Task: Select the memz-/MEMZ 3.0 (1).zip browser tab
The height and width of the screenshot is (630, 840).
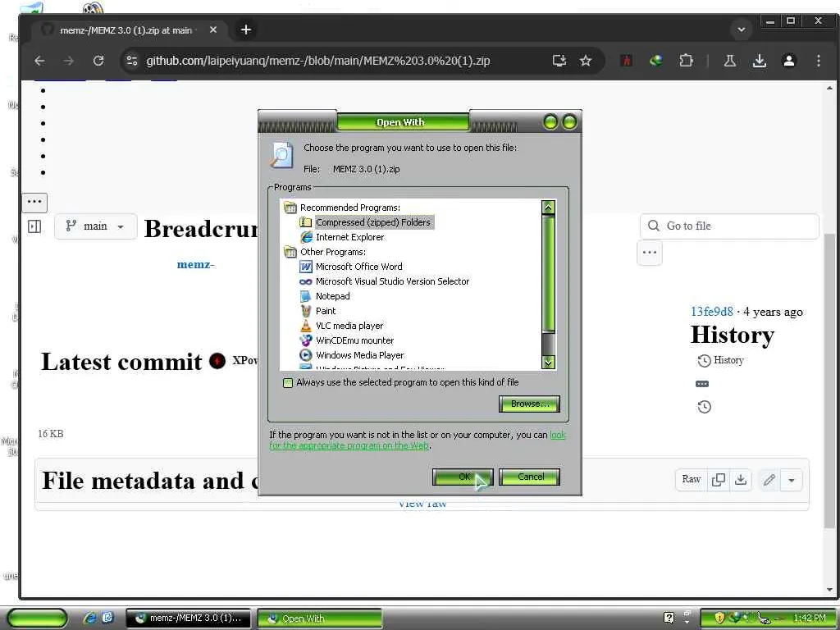Action: point(126,30)
